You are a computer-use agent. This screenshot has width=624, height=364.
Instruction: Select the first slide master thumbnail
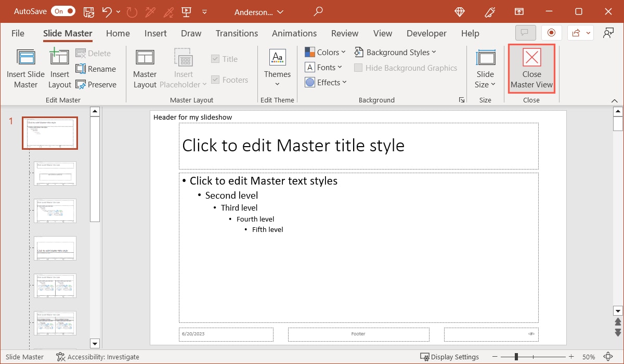49,133
